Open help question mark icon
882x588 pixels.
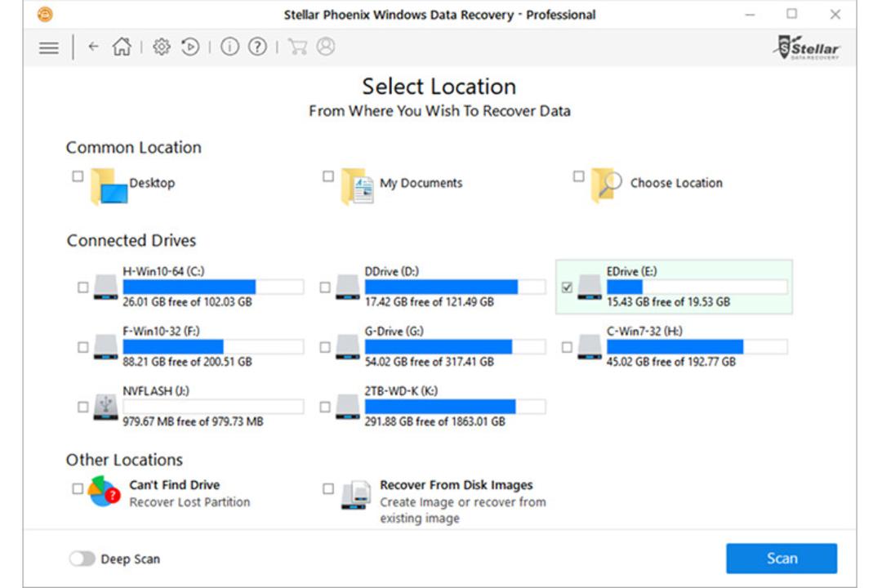coord(257,47)
